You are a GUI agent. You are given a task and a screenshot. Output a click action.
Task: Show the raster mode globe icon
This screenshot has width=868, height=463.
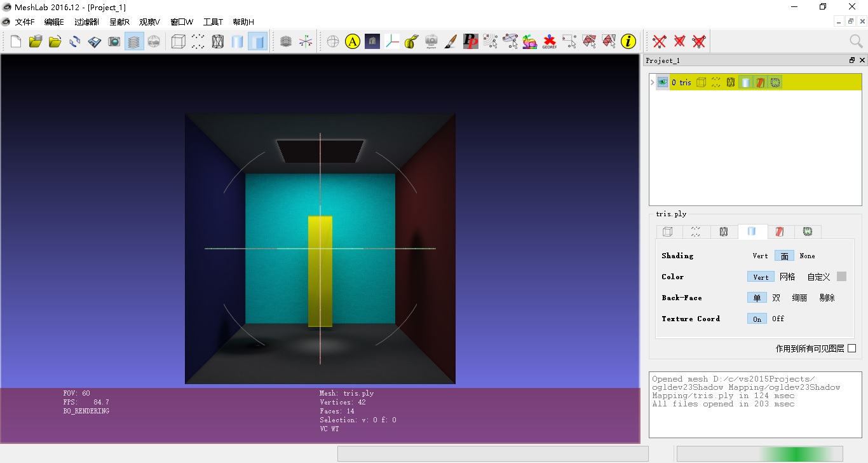coord(154,42)
